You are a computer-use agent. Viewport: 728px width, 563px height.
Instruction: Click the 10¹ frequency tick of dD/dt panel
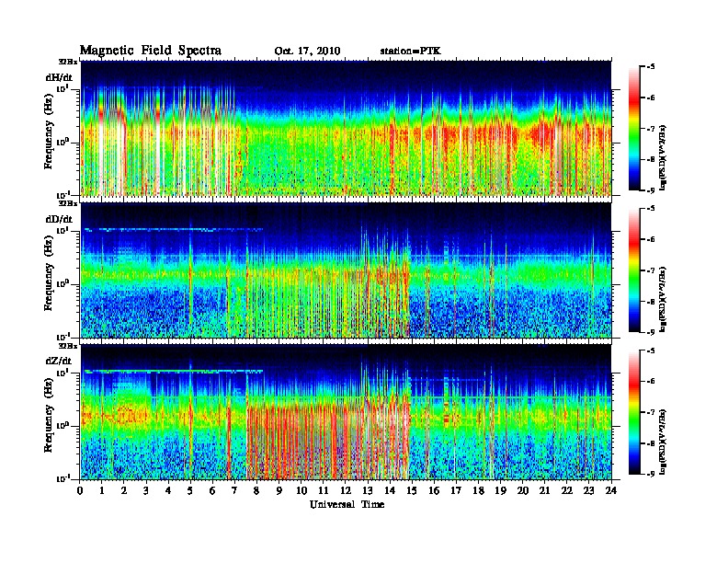click(x=63, y=231)
